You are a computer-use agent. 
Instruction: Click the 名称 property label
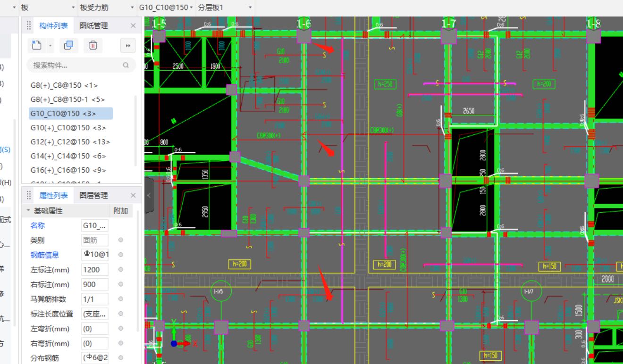click(x=38, y=225)
